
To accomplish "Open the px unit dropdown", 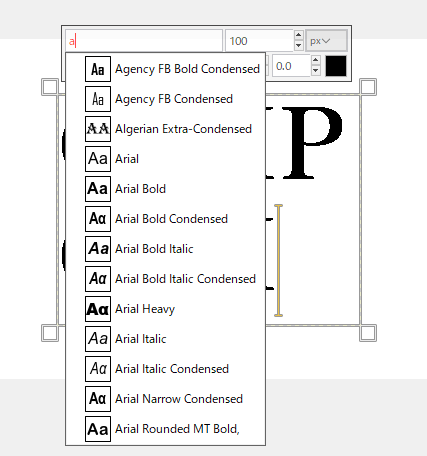I will point(326,41).
